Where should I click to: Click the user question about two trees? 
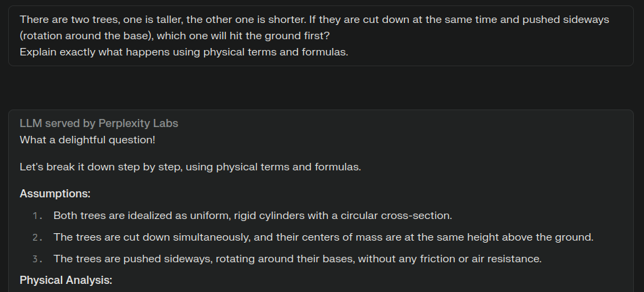(x=321, y=36)
